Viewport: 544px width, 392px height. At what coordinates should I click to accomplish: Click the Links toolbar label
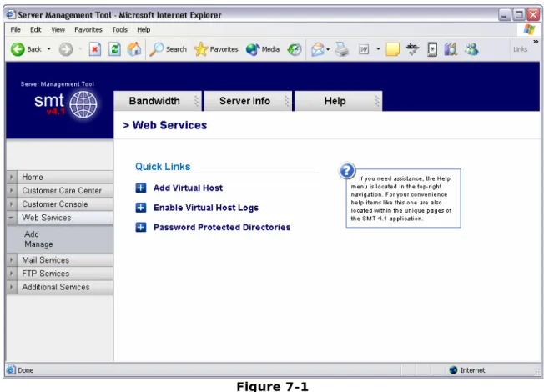[x=521, y=49]
